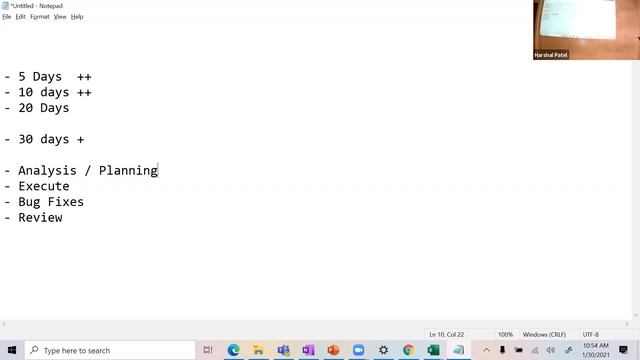This screenshot has width=640, height=360.
Task: Open OneNote from the taskbar
Action: click(x=309, y=350)
